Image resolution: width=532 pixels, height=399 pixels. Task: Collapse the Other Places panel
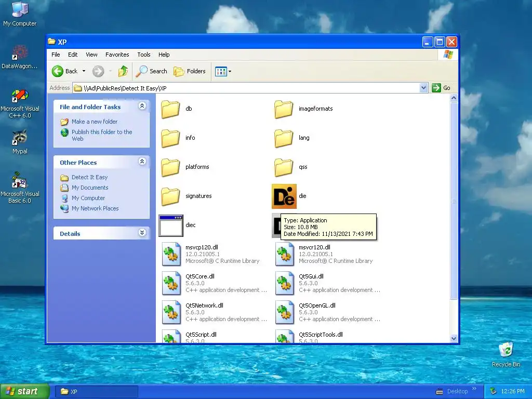click(142, 162)
